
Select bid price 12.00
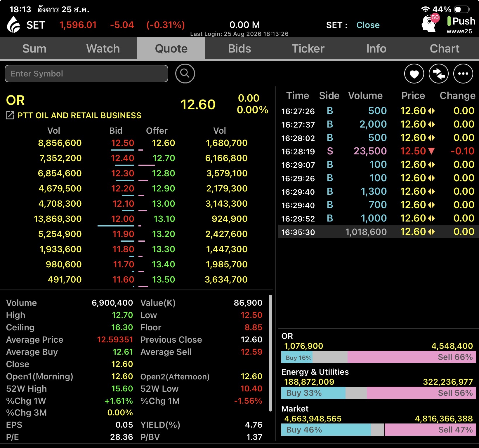122,219
